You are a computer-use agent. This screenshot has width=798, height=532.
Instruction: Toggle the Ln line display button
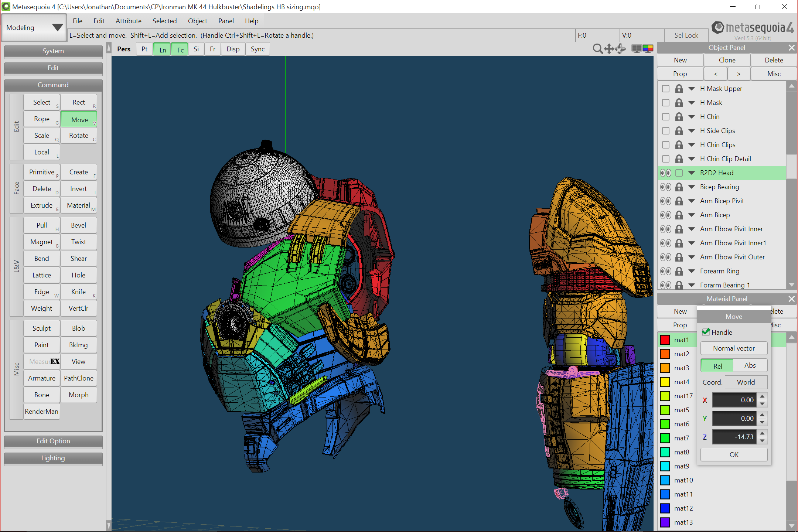tap(163, 50)
